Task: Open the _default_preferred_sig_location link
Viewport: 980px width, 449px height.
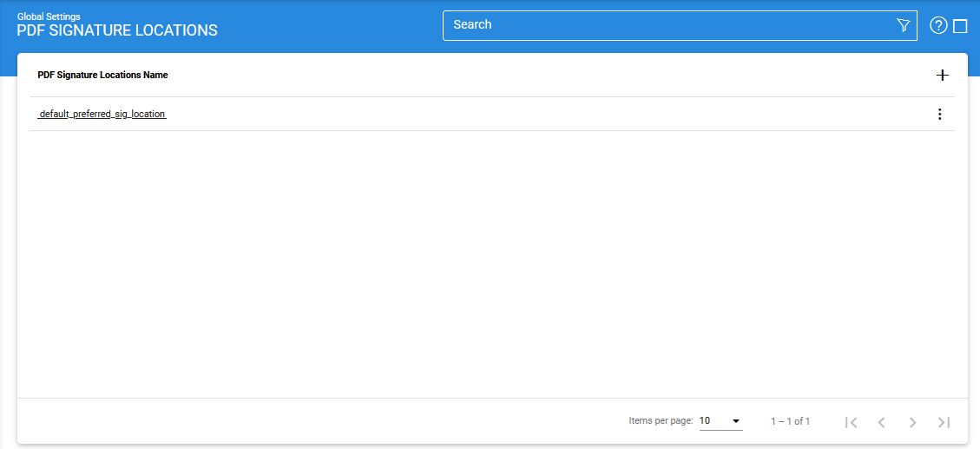Action: click(x=102, y=114)
